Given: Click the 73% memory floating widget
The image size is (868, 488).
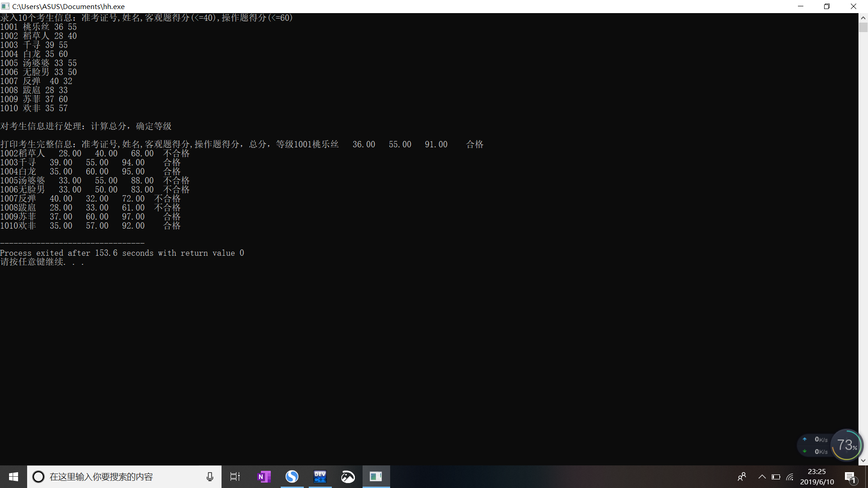Looking at the screenshot, I should (x=847, y=445).
